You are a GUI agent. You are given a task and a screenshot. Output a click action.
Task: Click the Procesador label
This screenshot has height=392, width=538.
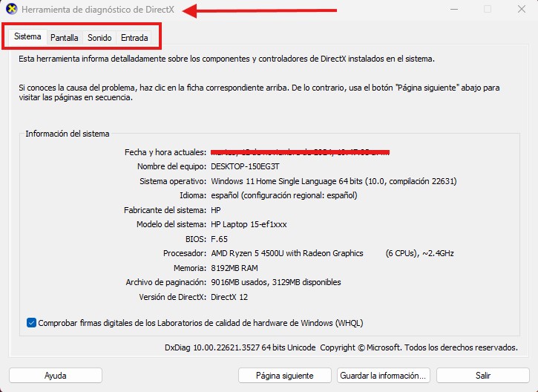[185, 253]
